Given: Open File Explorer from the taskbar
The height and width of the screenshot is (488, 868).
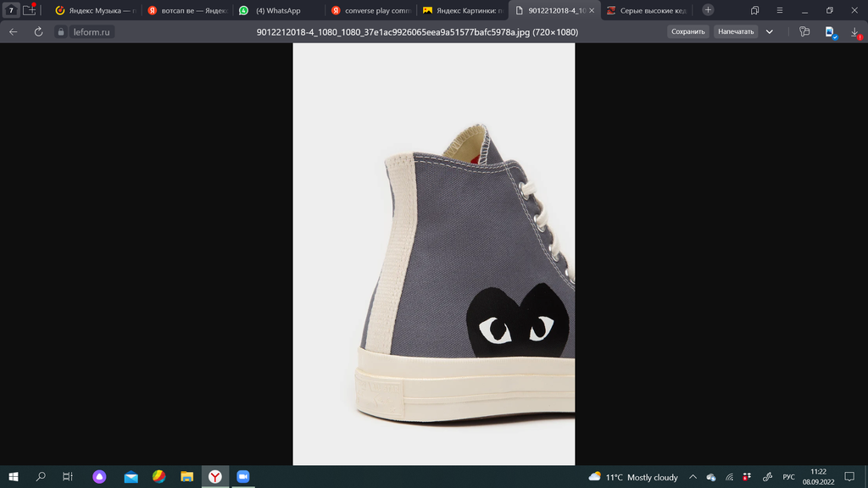Looking at the screenshot, I should [186, 477].
